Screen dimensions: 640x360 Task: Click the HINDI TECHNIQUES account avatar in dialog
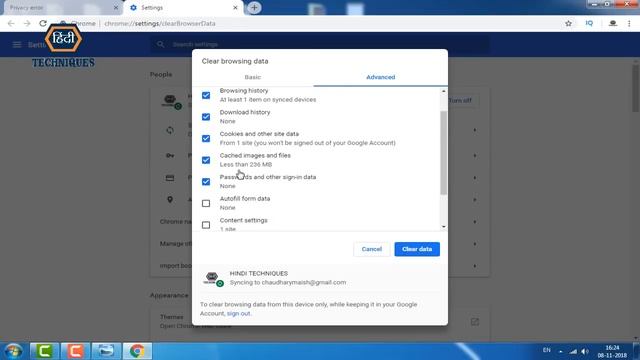coord(212,278)
